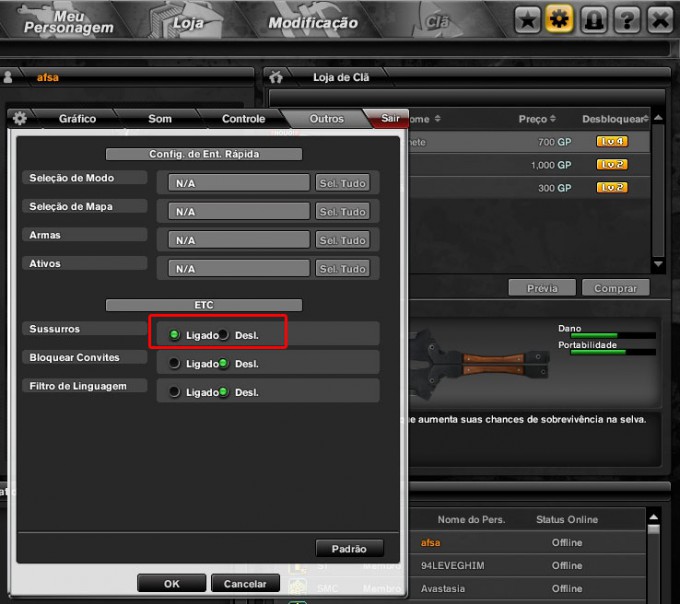Sort shop list by Preço column
Image resolution: width=680 pixels, height=604 pixels.
click(x=537, y=119)
